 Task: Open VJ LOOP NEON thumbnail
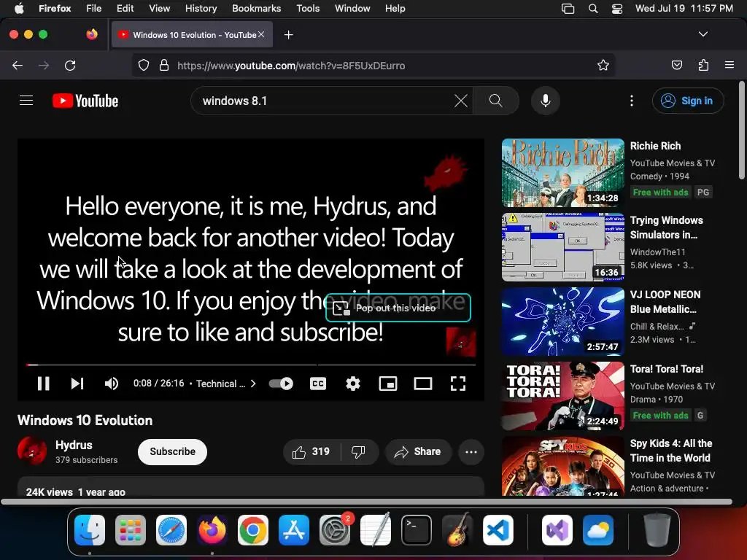[x=562, y=322]
